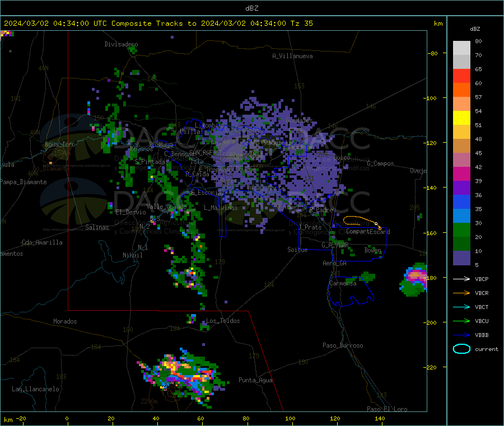Click the cyan VBCT arrow in legend
This screenshot has height=426, width=504.
point(461,307)
